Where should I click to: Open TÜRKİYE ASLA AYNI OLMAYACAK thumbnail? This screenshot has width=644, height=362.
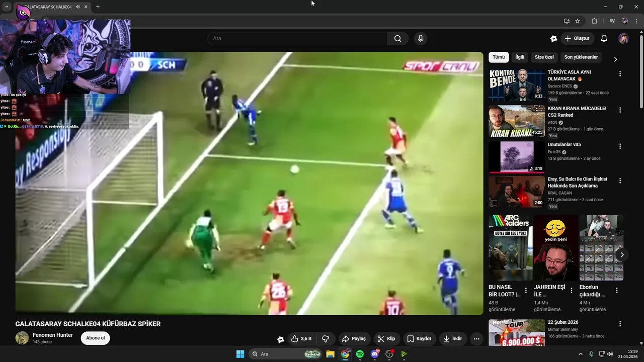click(517, 85)
